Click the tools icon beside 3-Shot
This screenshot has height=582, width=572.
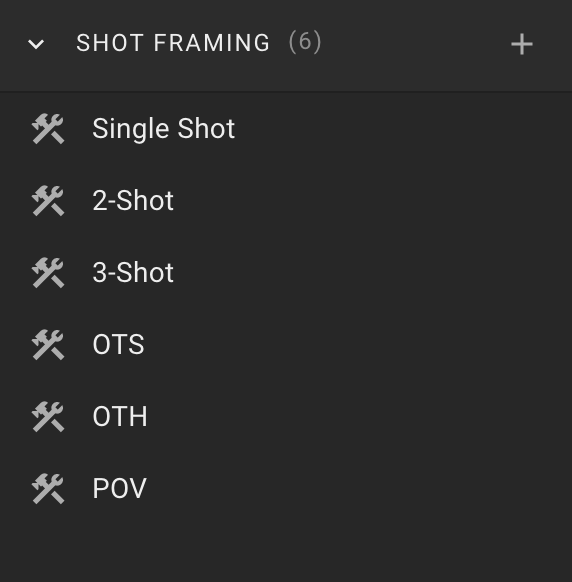(x=48, y=273)
